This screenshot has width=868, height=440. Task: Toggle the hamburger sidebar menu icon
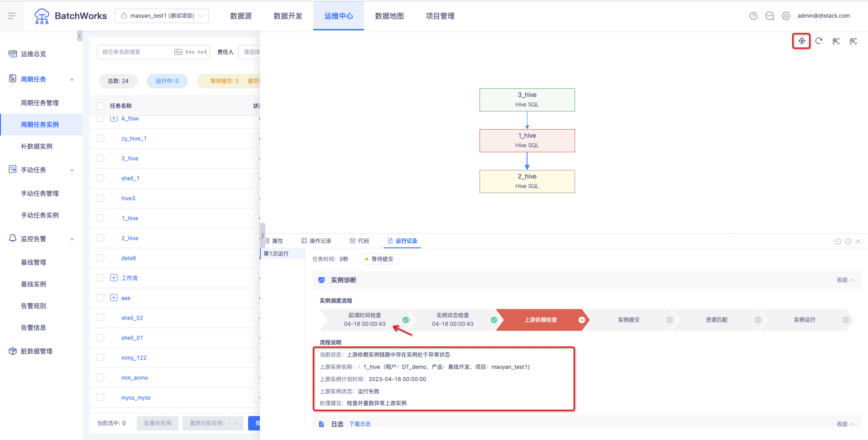tap(12, 16)
